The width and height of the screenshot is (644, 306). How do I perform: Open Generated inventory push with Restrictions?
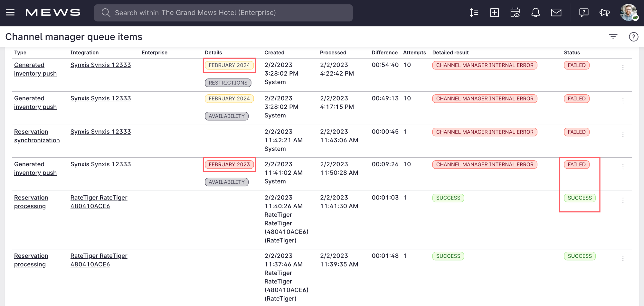click(35, 69)
